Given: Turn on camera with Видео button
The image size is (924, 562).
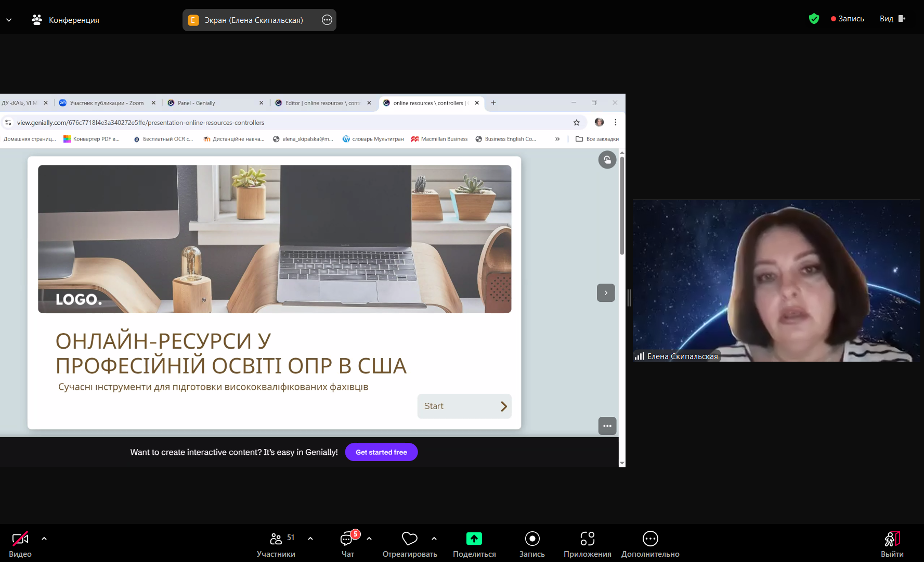Looking at the screenshot, I should 20,539.
